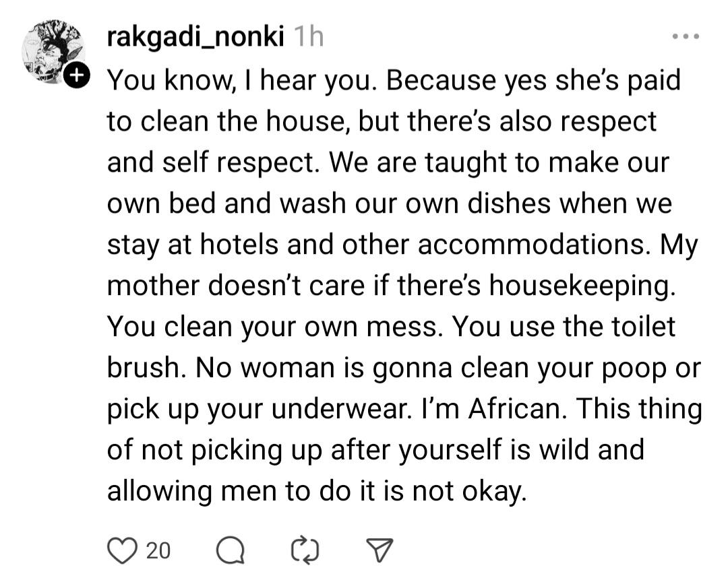The width and height of the screenshot is (728, 580).
Task: Click the opening line "You know, I hear you"
Action: tap(239, 80)
